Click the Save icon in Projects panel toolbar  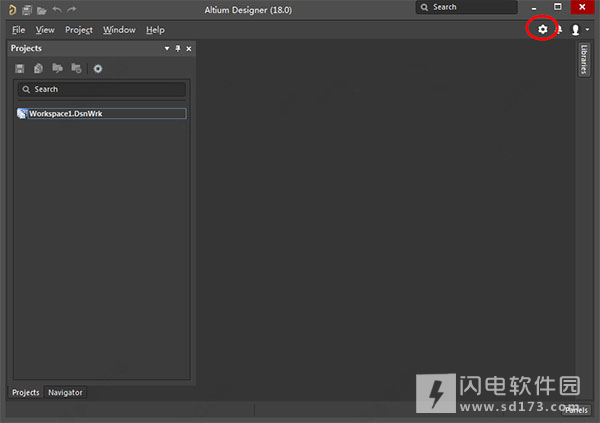click(x=20, y=69)
